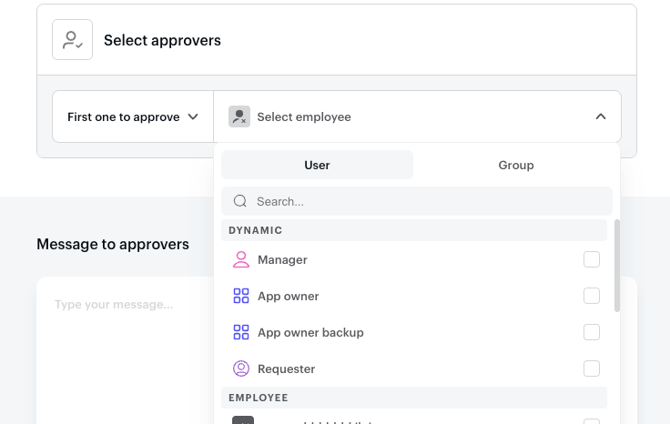Check the Manager checkbox
The image size is (670, 424).
click(x=591, y=259)
